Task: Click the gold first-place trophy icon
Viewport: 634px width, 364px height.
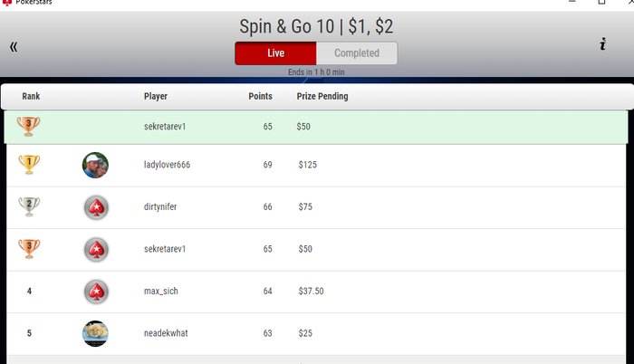Action: tap(29, 164)
